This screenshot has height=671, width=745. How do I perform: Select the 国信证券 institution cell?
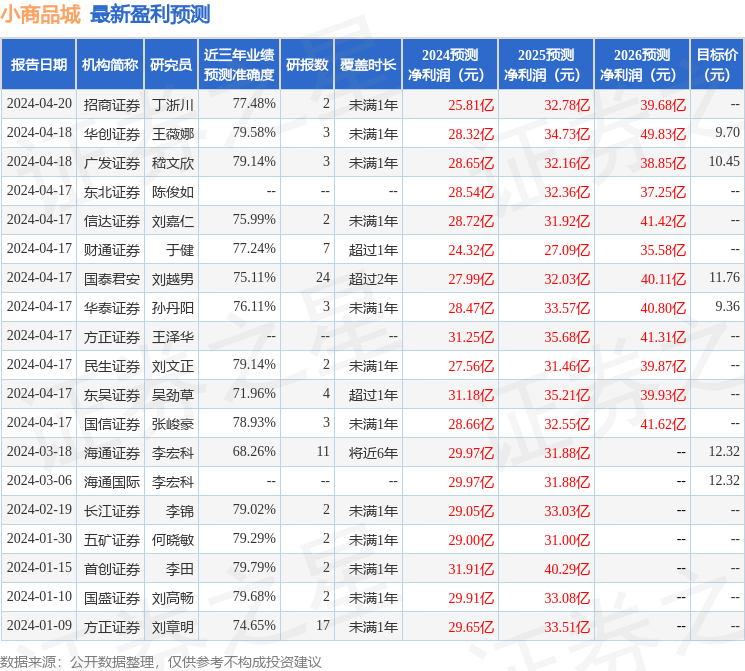point(112,424)
